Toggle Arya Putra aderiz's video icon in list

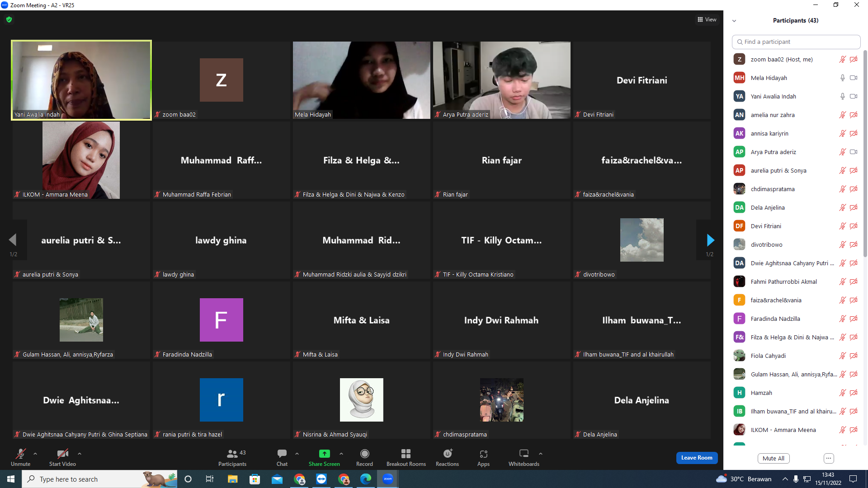point(854,152)
